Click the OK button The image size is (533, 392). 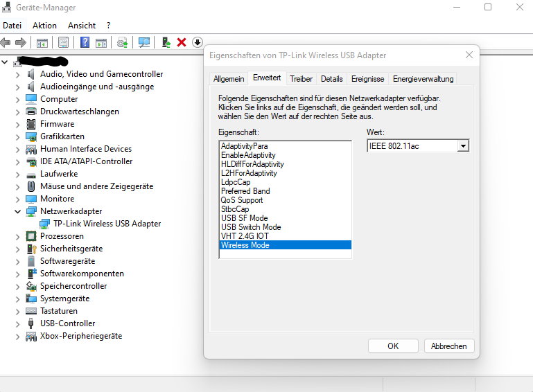(x=393, y=346)
